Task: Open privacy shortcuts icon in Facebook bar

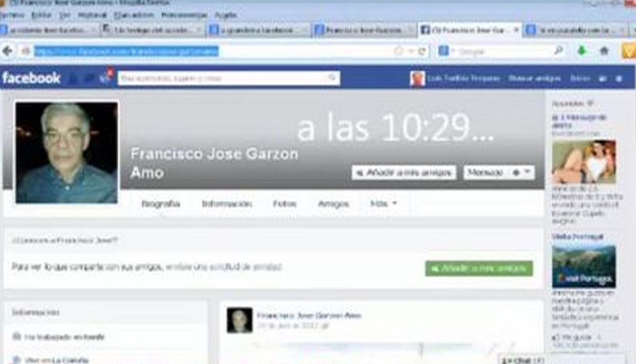Action: [x=603, y=78]
